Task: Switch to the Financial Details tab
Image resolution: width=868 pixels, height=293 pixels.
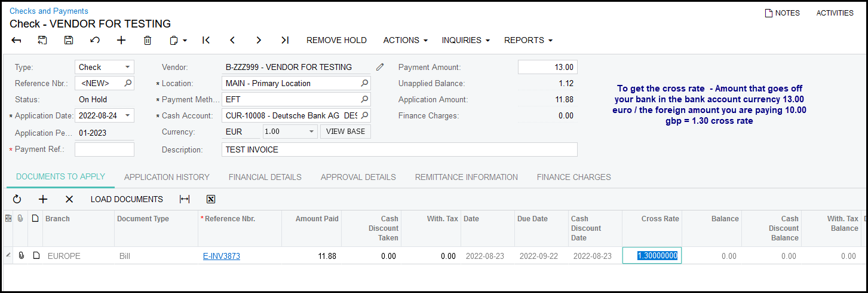Action: tap(265, 177)
